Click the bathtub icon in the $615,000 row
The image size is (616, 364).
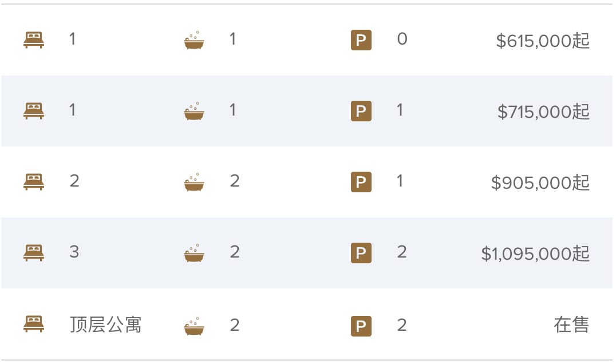(x=194, y=40)
